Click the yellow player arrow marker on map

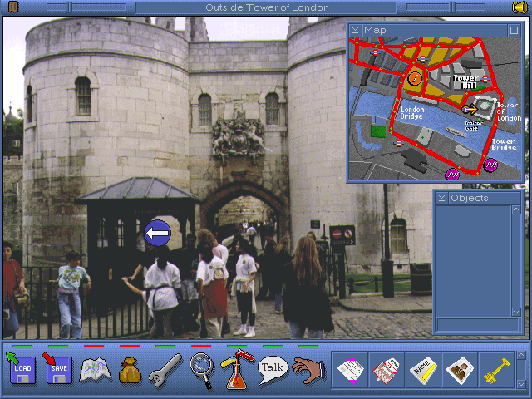pyautogui.click(x=469, y=109)
